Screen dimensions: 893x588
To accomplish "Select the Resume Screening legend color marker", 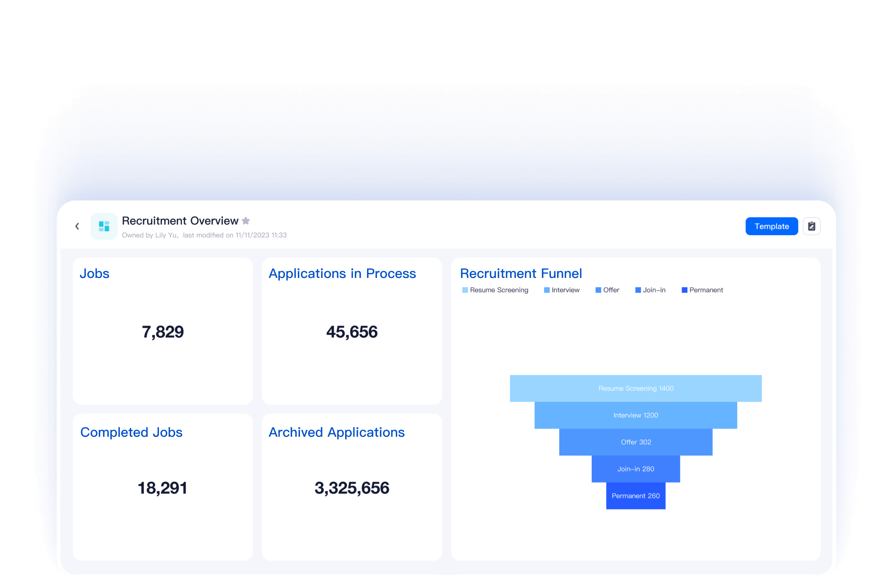I will point(465,290).
